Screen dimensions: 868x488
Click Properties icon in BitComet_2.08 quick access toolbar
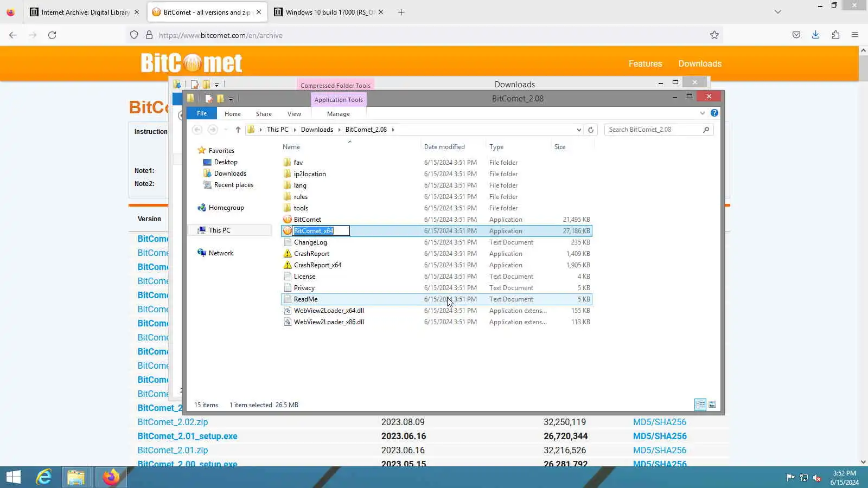pyautogui.click(x=208, y=99)
